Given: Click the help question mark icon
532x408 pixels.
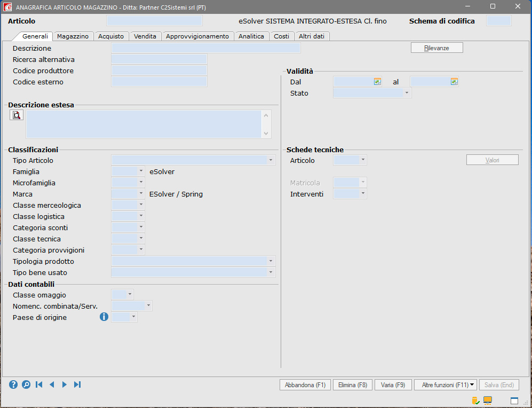Looking at the screenshot, I should pos(13,385).
